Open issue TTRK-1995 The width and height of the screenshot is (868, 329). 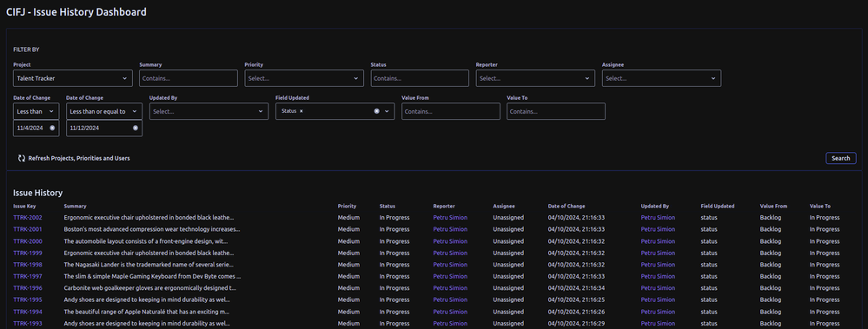28,300
